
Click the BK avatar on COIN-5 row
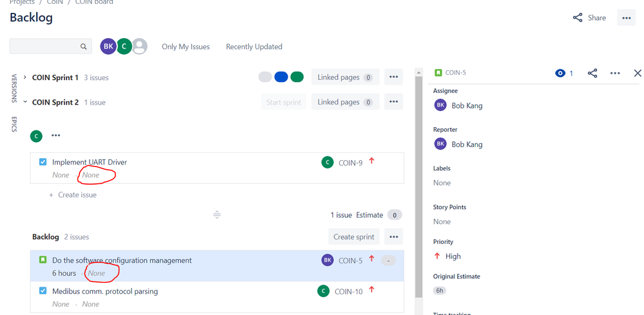point(327,260)
